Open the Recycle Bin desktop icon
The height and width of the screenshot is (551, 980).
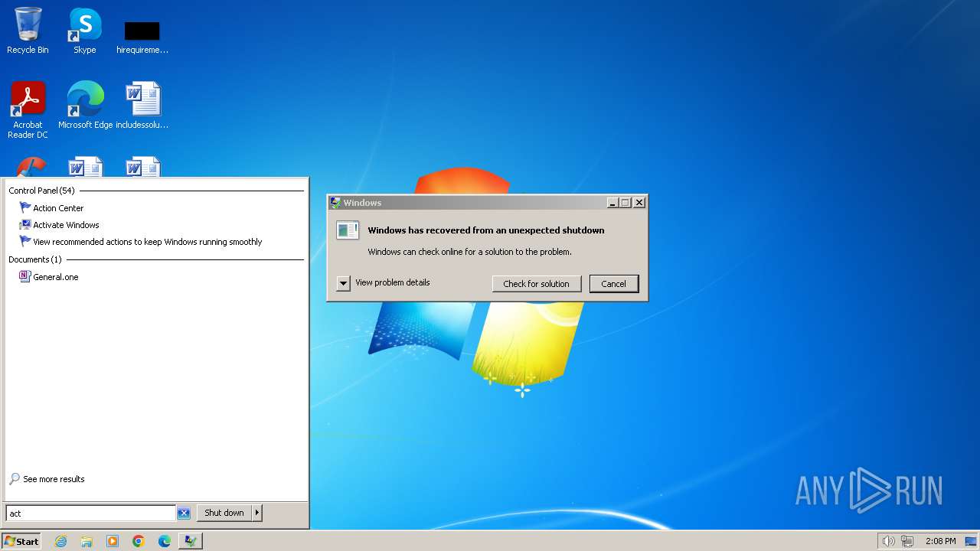click(x=28, y=31)
